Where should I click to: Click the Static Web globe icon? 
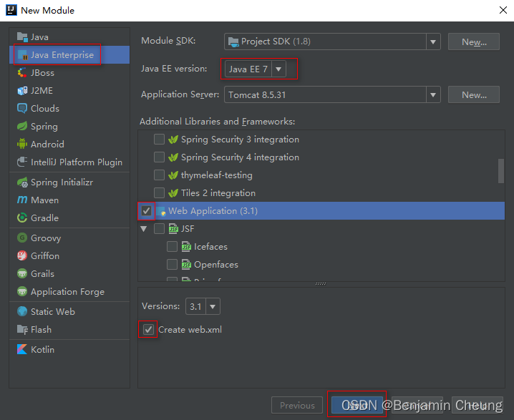22,311
